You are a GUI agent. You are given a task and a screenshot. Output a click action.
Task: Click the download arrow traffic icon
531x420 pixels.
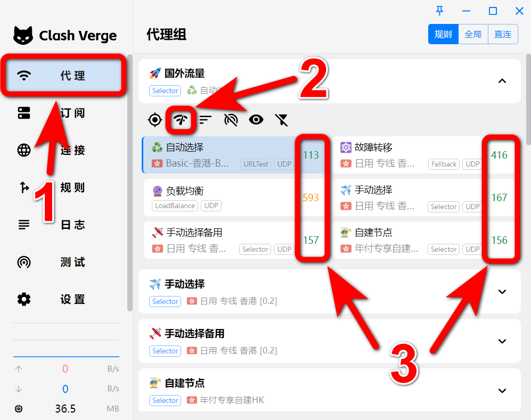click(19, 389)
